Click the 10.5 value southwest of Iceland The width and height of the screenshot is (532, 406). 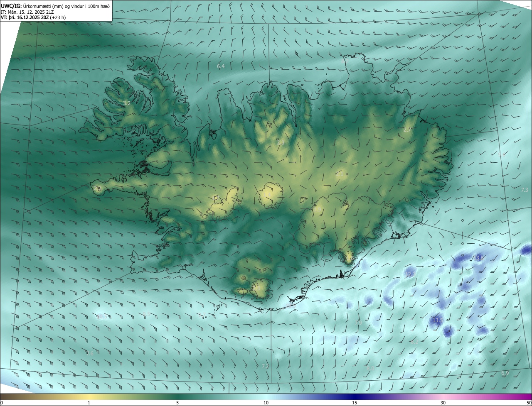click(102, 317)
